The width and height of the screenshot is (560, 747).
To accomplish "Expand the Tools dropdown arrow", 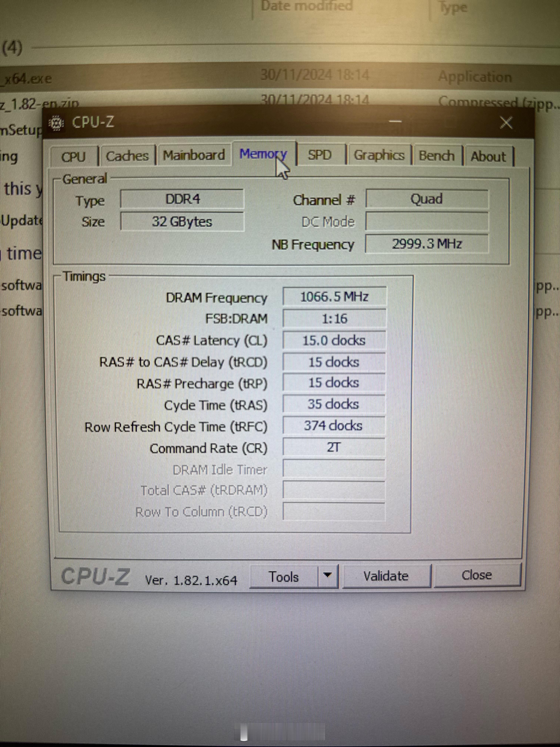I will click(x=327, y=575).
